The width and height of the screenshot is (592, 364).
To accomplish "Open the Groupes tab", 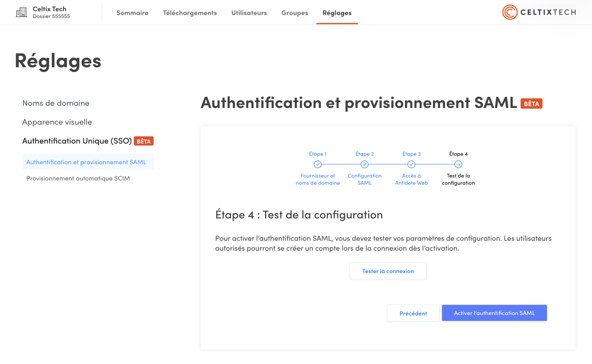I will pos(295,13).
